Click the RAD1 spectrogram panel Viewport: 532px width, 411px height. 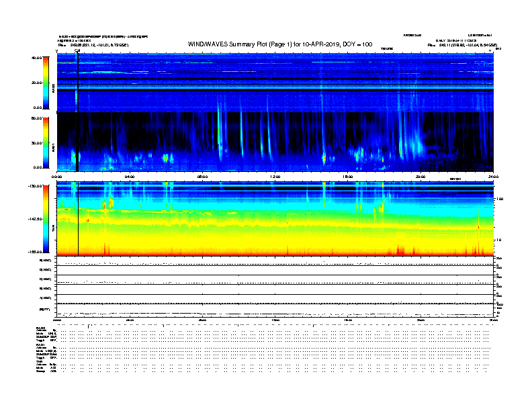pos(275,142)
